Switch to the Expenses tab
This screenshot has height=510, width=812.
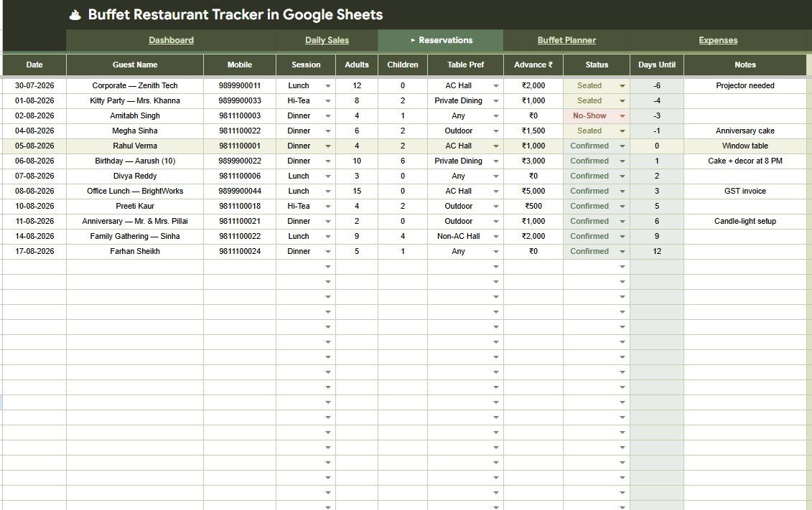(718, 40)
